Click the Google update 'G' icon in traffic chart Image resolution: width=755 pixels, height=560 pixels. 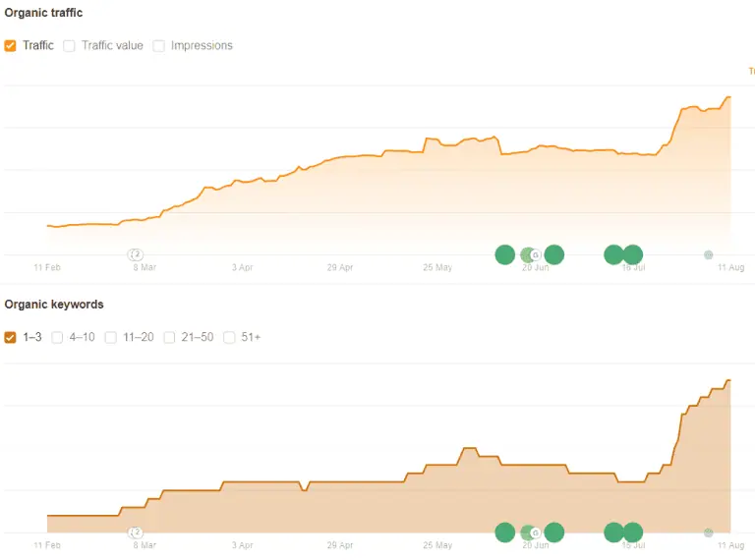536,255
